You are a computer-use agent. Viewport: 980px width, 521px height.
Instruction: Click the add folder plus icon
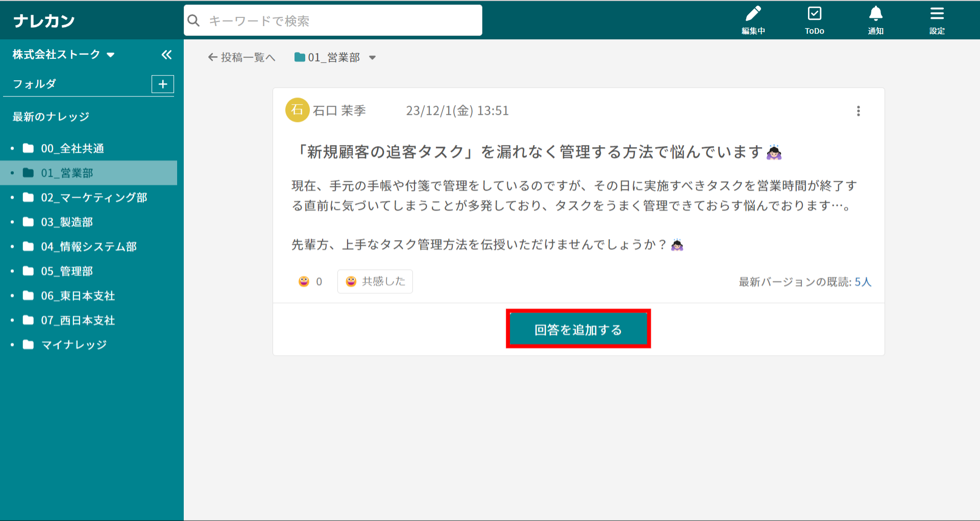(x=163, y=84)
